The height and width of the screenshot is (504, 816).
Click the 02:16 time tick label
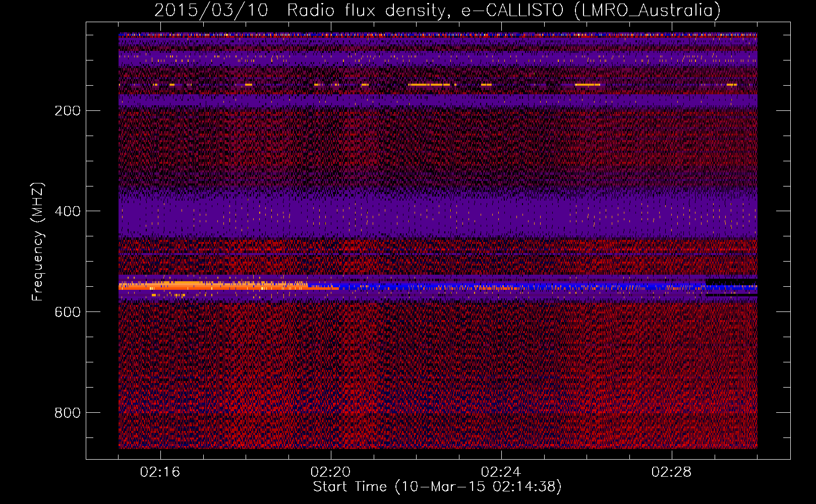click(160, 472)
